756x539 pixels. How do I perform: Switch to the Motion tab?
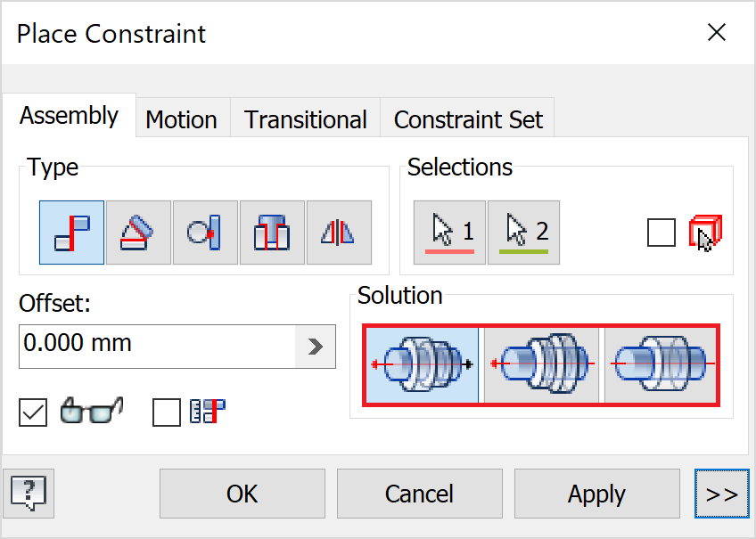tap(182, 119)
